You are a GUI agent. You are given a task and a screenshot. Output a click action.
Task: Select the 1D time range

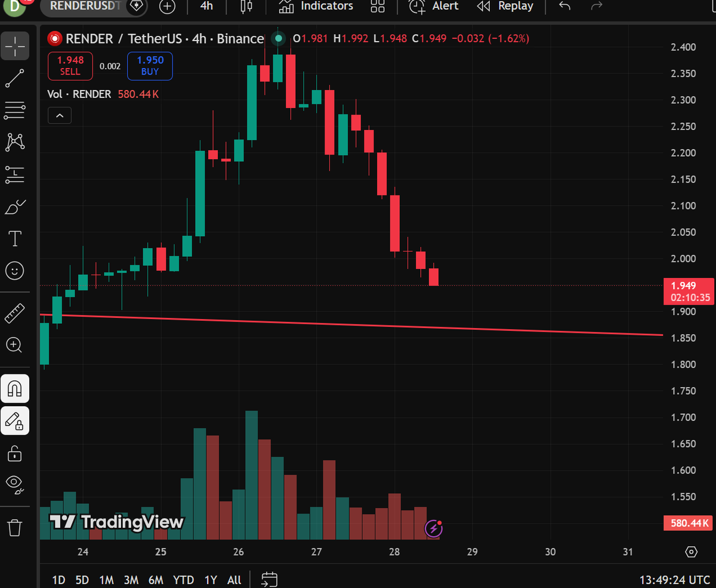click(x=58, y=580)
